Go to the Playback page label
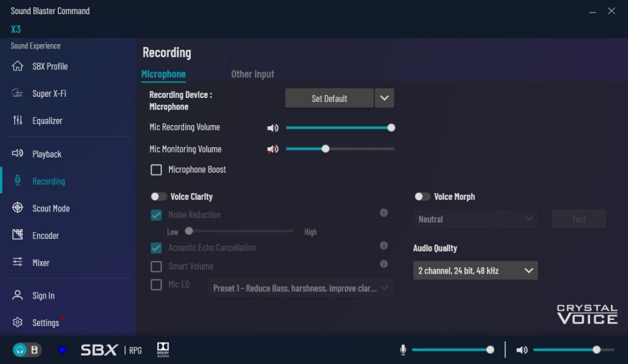This screenshot has width=628, height=364. (47, 154)
